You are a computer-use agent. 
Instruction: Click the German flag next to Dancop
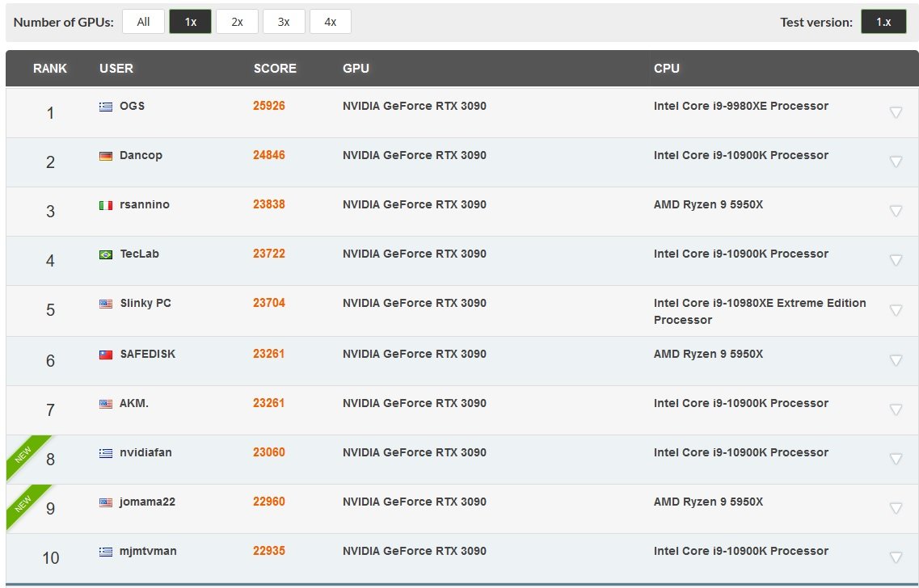[106, 156]
